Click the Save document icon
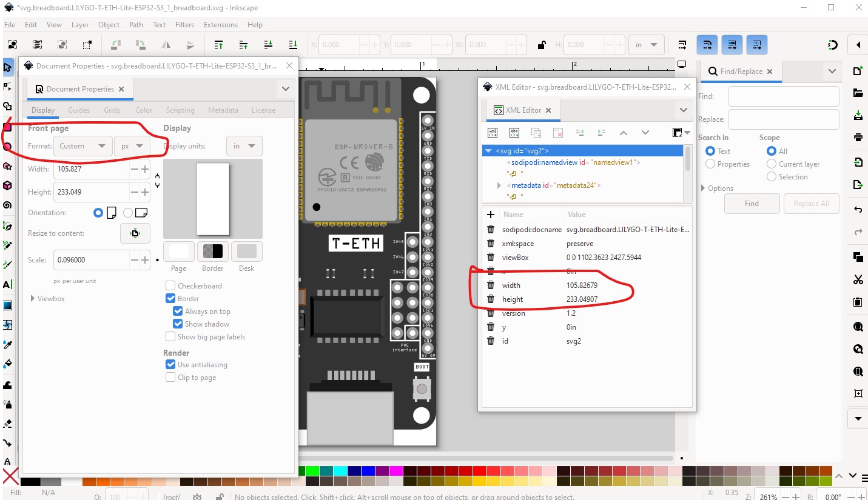The height and width of the screenshot is (500, 868). tap(858, 115)
